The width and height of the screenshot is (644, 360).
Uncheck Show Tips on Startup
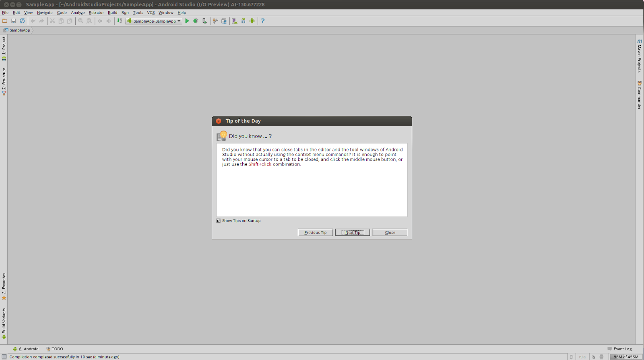(x=219, y=221)
